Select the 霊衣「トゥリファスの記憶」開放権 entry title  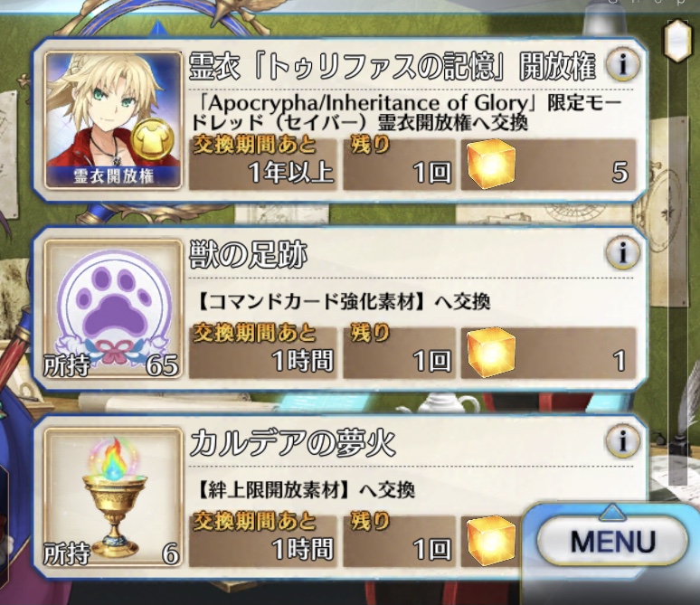(393, 66)
